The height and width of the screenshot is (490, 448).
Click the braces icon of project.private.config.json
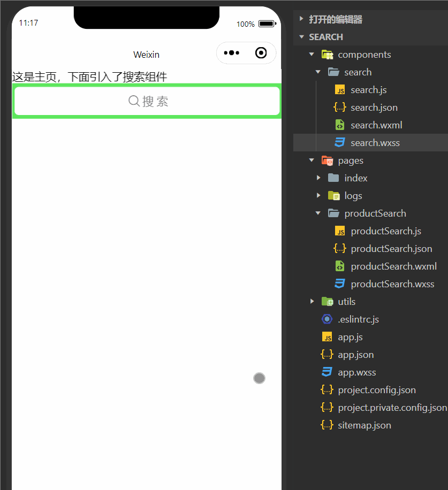pos(327,408)
